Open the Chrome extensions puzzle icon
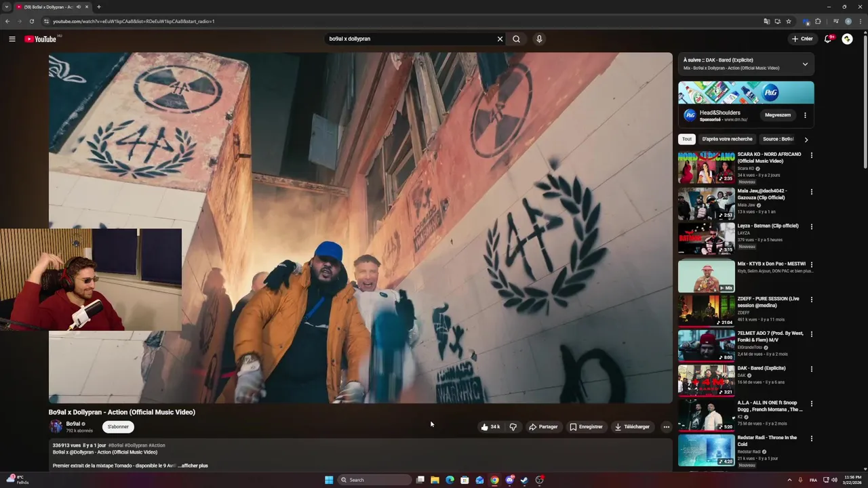868x488 pixels. [818, 21]
